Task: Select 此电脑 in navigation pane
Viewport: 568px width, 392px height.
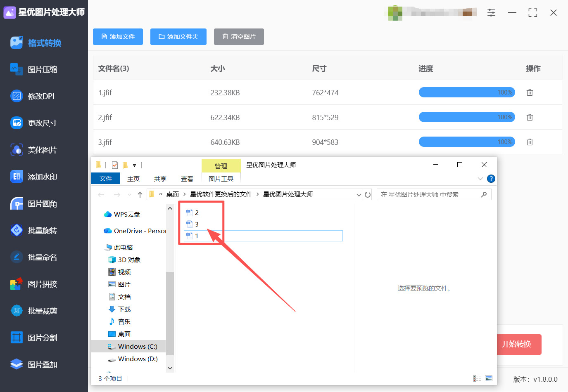Action: (119, 248)
